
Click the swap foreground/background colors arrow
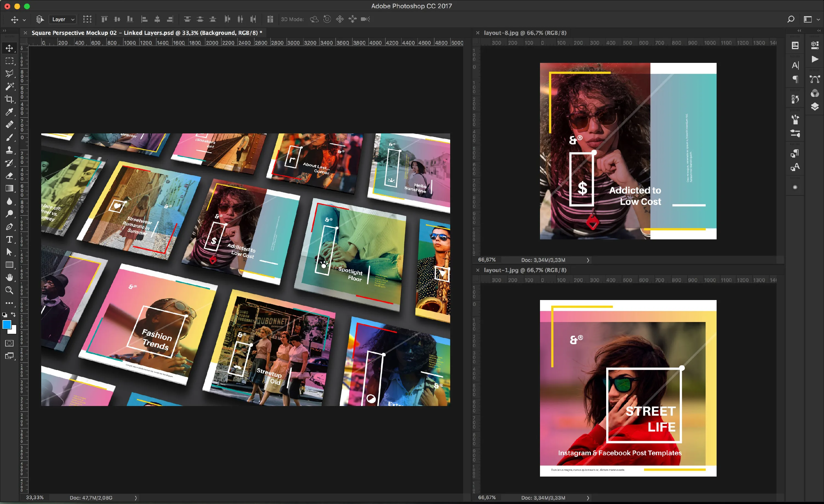13,315
